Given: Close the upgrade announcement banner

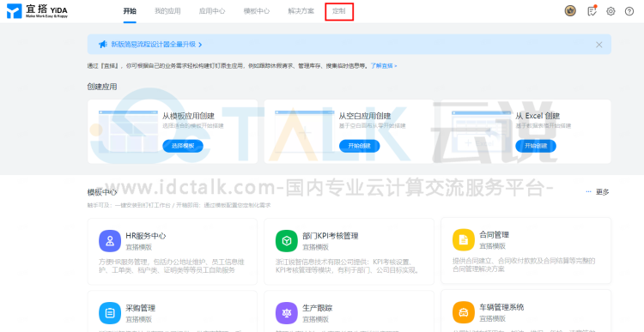Looking at the screenshot, I should (598, 45).
